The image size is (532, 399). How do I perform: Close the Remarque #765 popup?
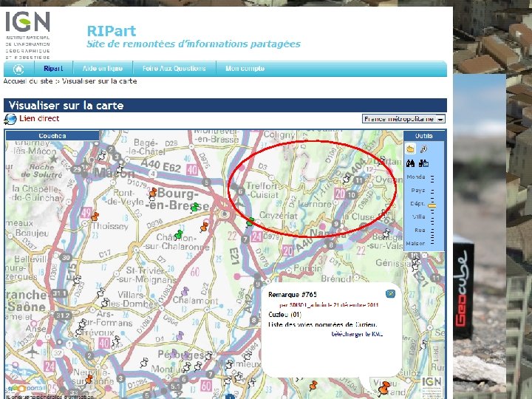point(390,294)
